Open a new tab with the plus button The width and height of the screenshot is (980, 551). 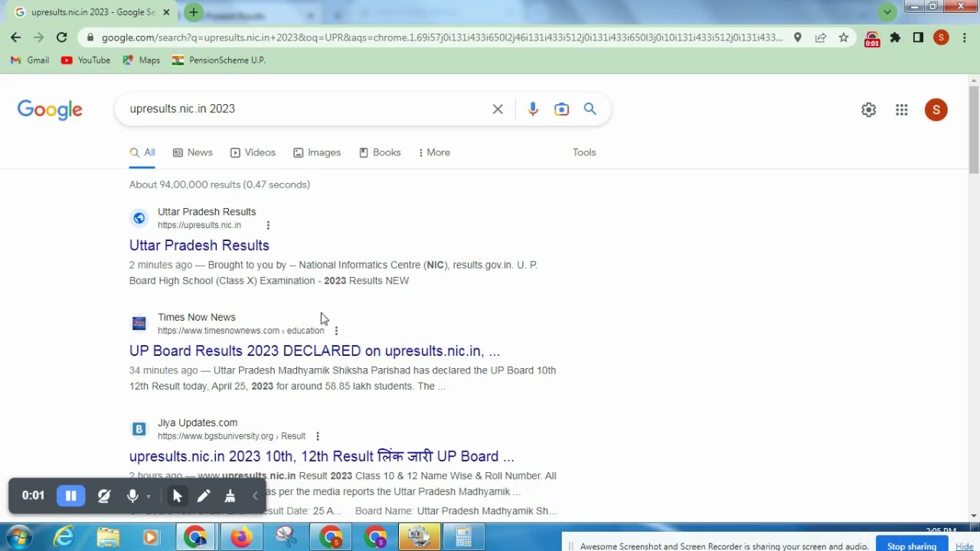click(194, 12)
